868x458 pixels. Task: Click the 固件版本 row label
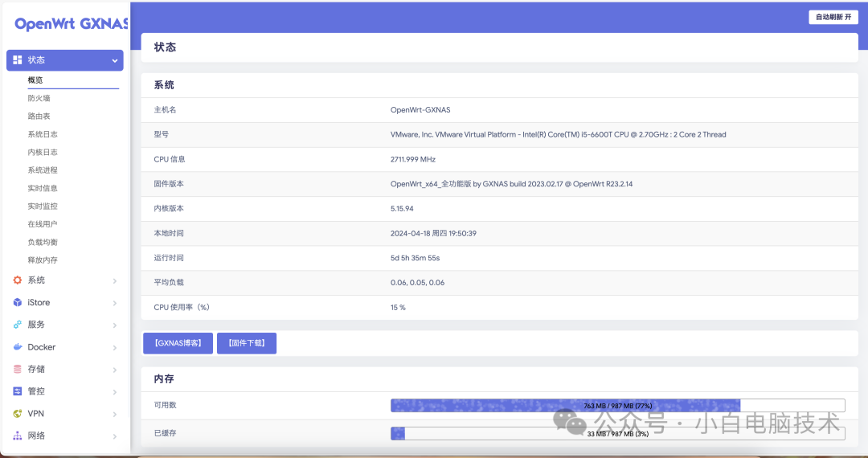[x=169, y=184]
